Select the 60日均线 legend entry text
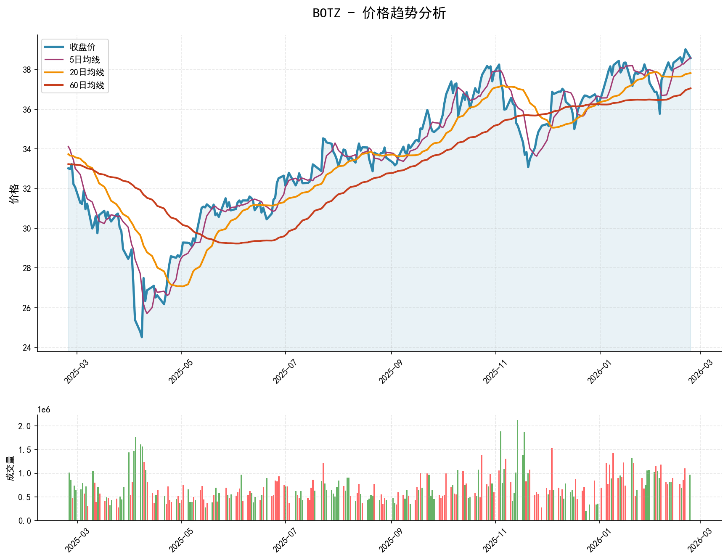Screen dimensions: 728x560 click(x=87, y=85)
